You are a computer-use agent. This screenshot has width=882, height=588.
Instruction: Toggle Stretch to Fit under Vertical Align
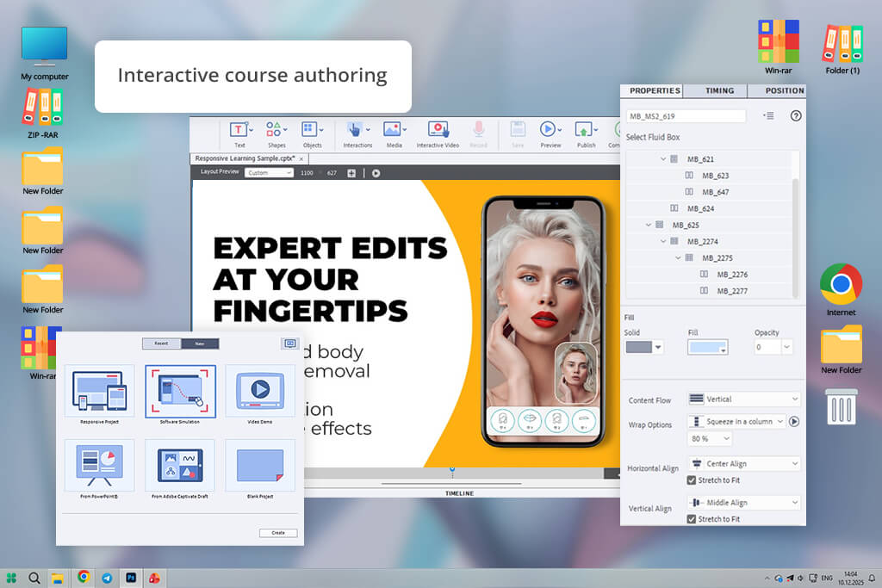pyautogui.click(x=692, y=519)
